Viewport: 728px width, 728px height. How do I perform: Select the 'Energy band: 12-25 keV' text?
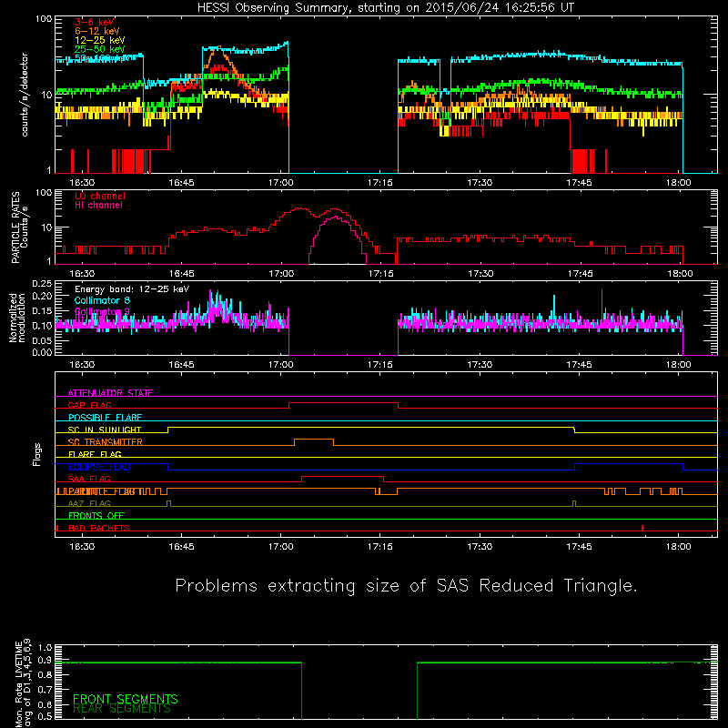pyautogui.click(x=132, y=289)
